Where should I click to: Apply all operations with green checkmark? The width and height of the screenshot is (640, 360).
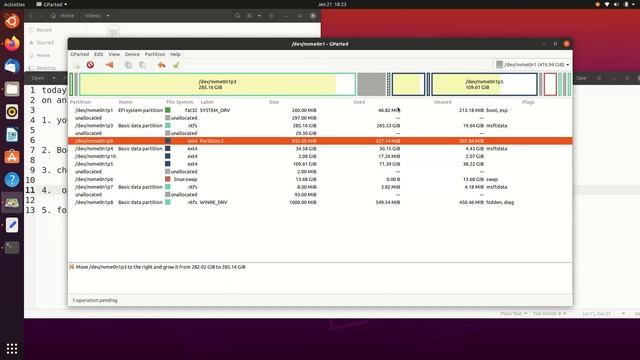176,65
